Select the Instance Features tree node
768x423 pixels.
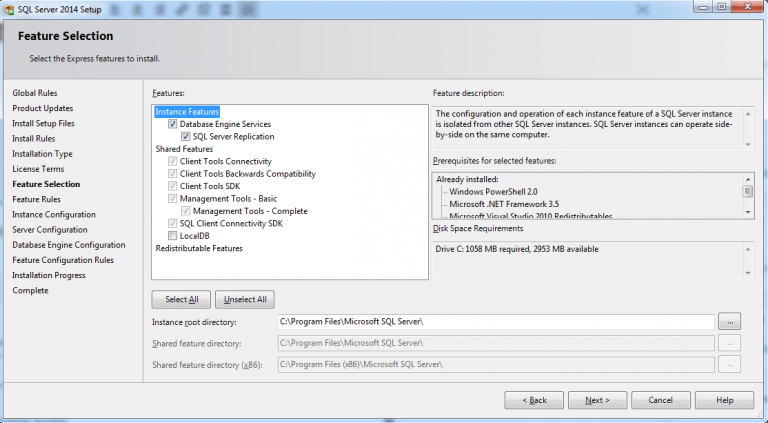187,112
